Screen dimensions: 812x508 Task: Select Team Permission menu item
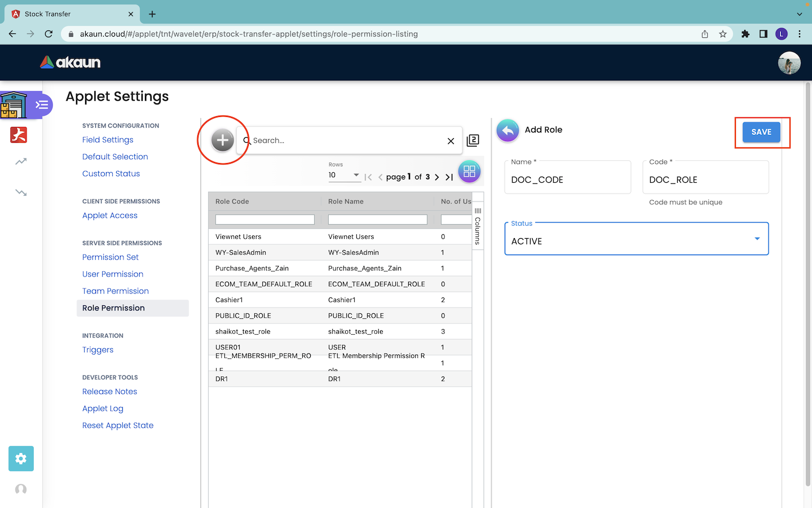pyautogui.click(x=116, y=291)
